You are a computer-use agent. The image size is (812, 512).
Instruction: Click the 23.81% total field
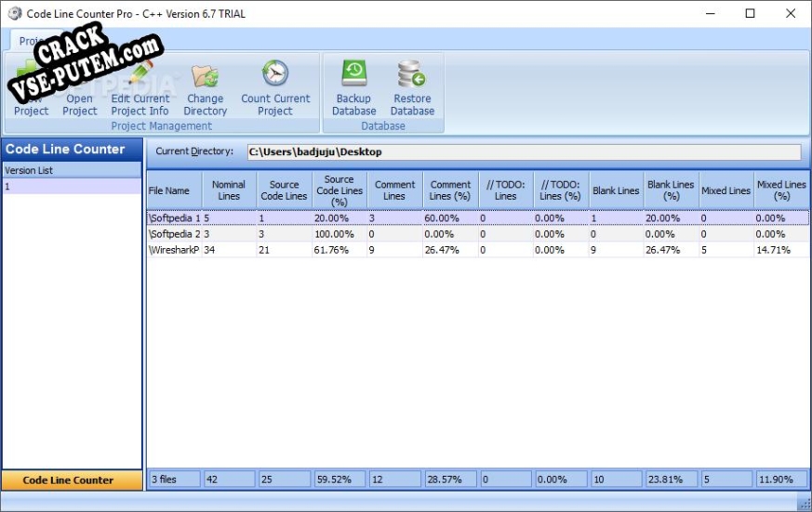(672, 479)
